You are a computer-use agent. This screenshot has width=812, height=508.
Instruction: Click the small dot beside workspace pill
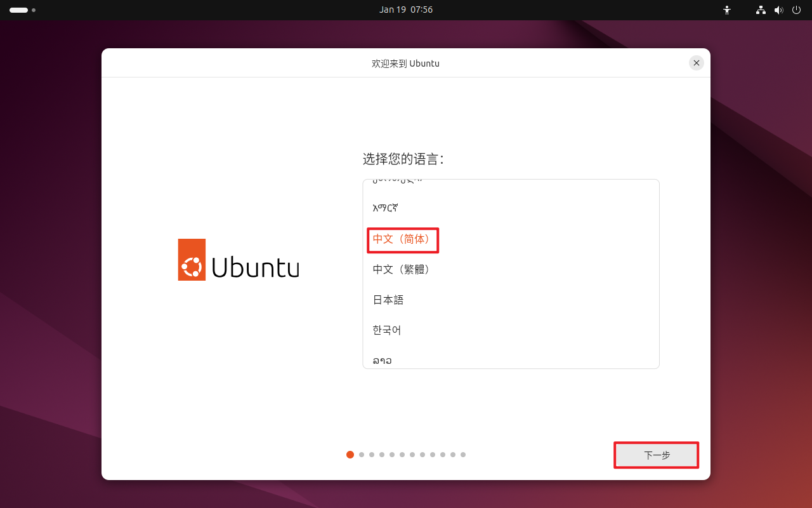point(34,10)
